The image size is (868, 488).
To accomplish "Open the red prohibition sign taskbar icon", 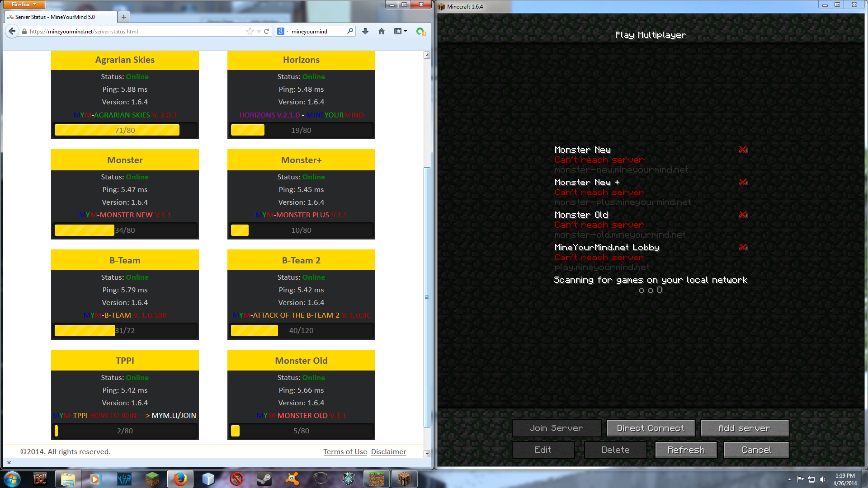I will (236, 479).
